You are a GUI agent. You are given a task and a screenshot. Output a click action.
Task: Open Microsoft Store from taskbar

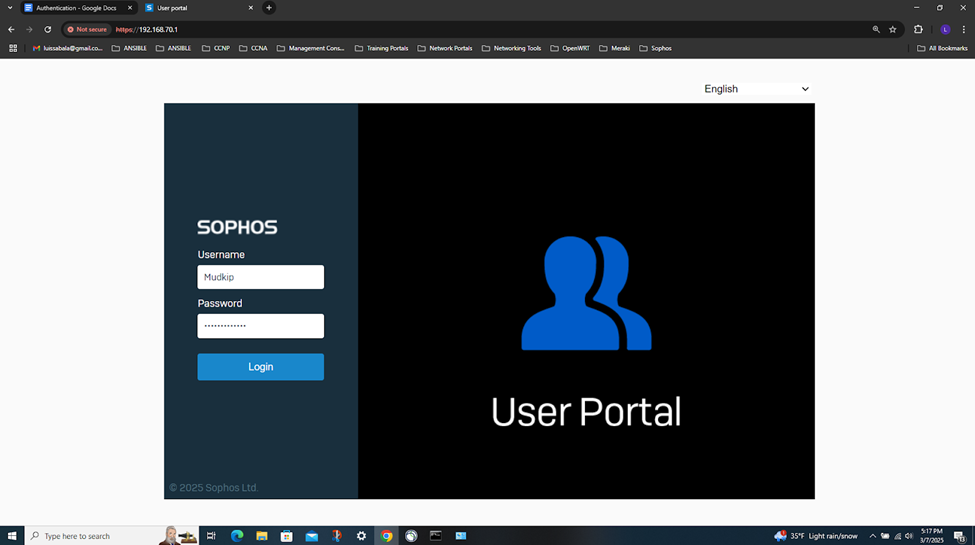coord(287,536)
